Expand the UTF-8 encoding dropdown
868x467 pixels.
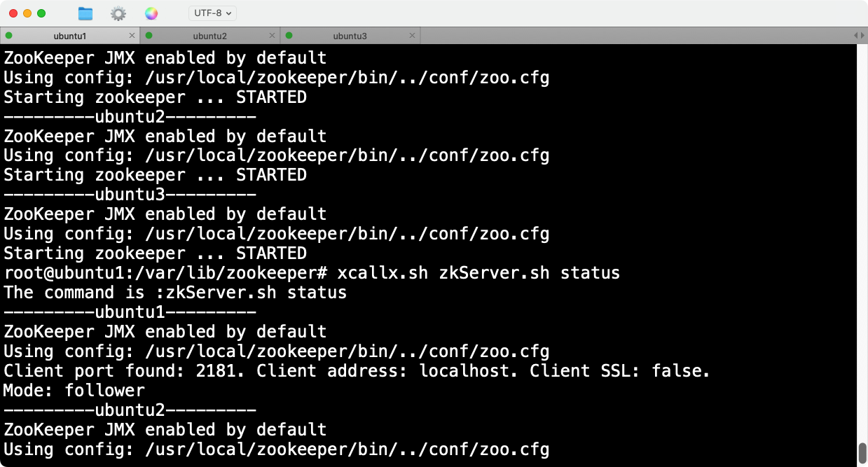pos(212,13)
